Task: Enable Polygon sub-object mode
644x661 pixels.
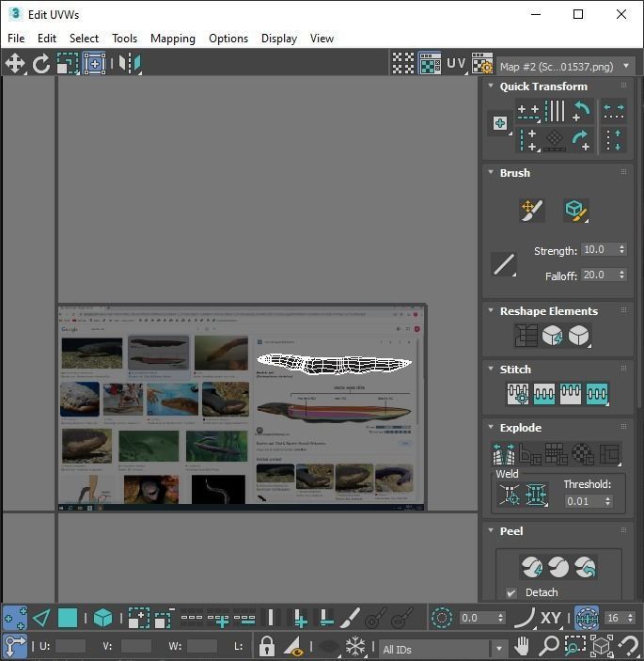Action: click(68, 619)
